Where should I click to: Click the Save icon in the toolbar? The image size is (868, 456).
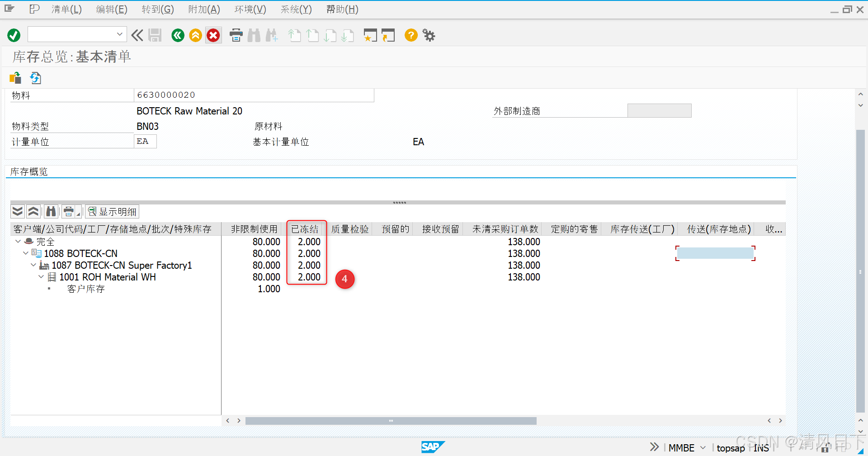point(155,35)
